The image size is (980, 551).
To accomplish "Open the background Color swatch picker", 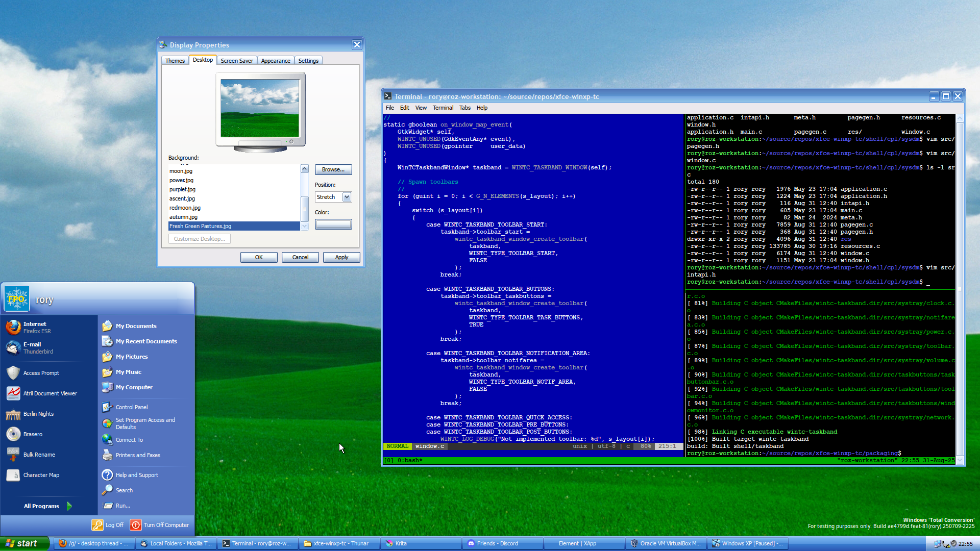I will (x=333, y=224).
